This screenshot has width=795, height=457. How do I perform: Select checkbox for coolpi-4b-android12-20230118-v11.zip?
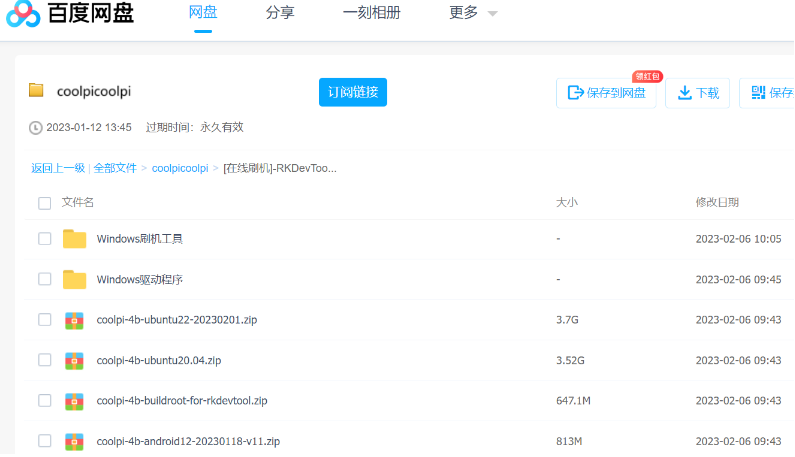[45, 441]
